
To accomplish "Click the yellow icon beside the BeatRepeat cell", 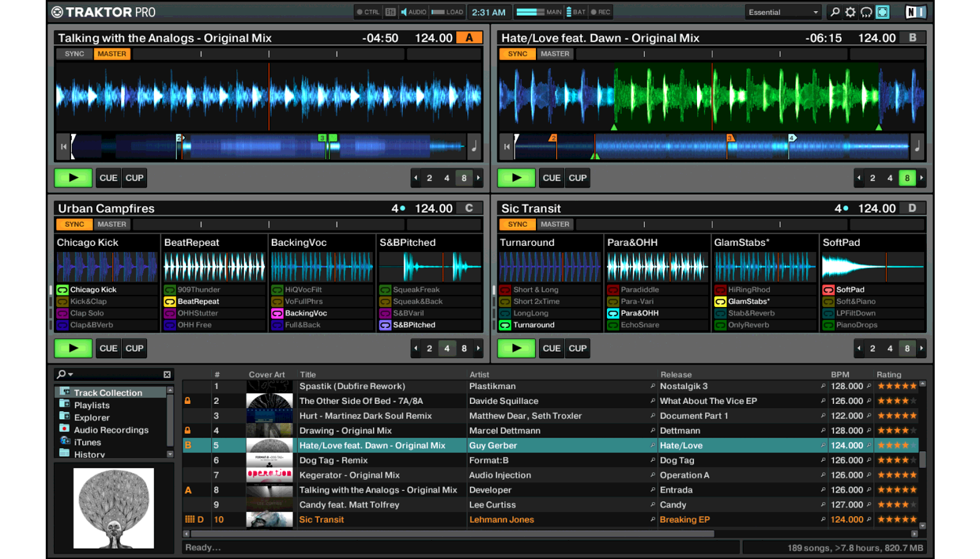I will [170, 302].
